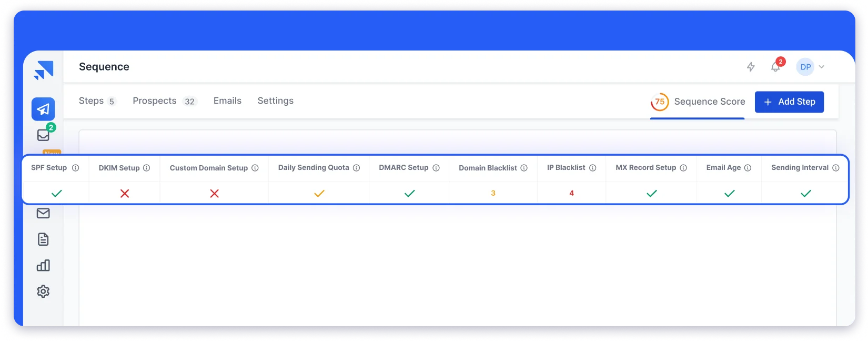This screenshot has width=868, height=342.
Task: Click the green check under DMARC Setup
Action: tap(410, 194)
